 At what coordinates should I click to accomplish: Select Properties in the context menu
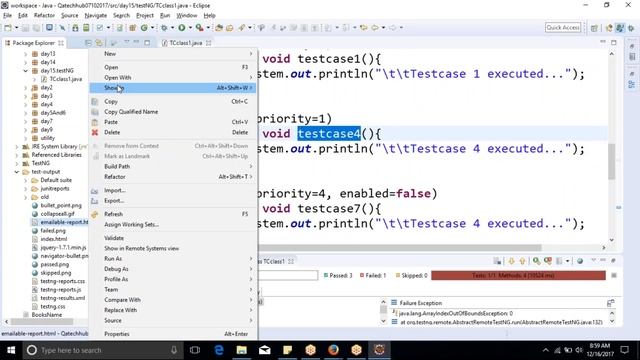(x=173, y=334)
